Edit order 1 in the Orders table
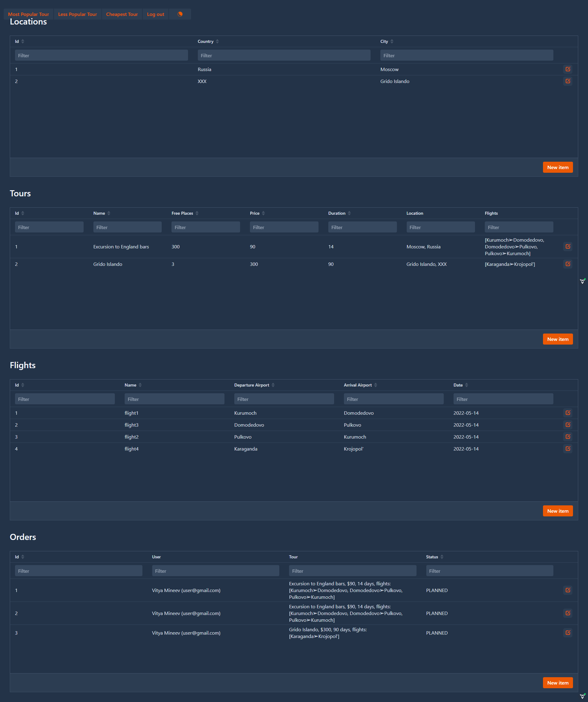588x702 pixels. pos(568,590)
